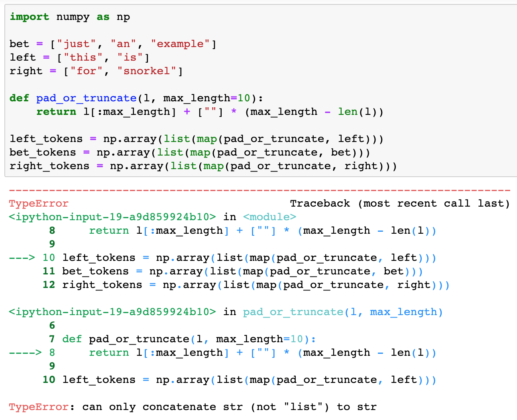
Task: Click the bet_tokens assignment line
Action: click(x=187, y=152)
